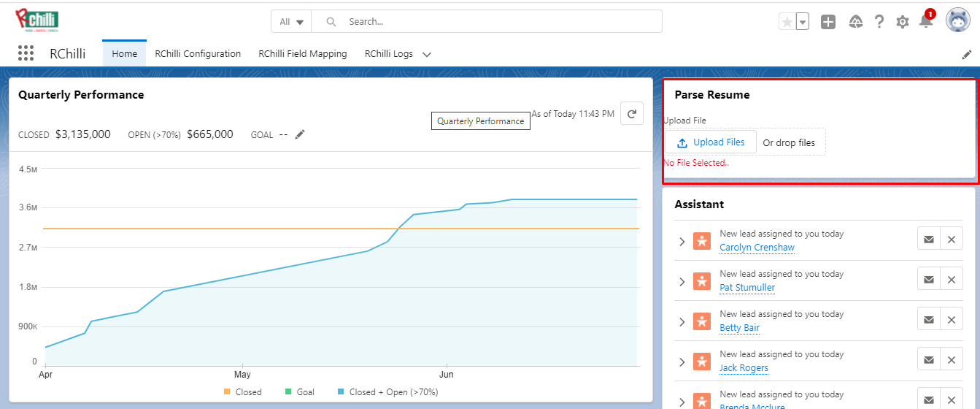Open the Jack Rogers lead link
This screenshot has width=980, height=409.
(x=744, y=368)
